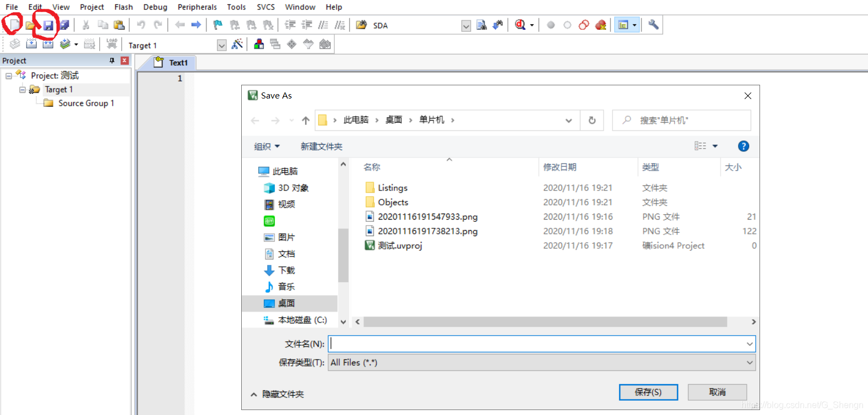Viewport: 868px width, 415px height.
Task: Kill all breakpoints red icon
Action: [x=601, y=25]
